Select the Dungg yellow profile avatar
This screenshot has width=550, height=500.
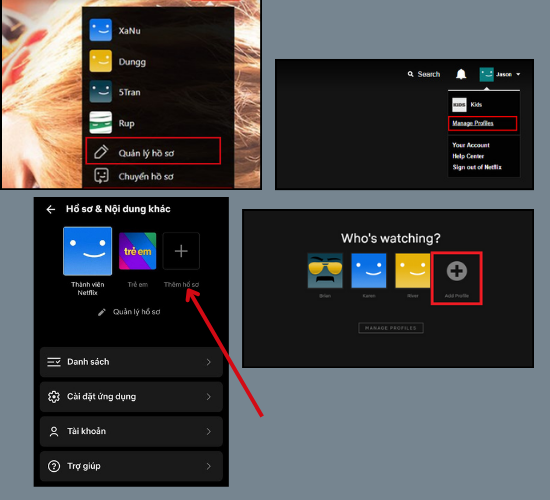pos(101,61)
